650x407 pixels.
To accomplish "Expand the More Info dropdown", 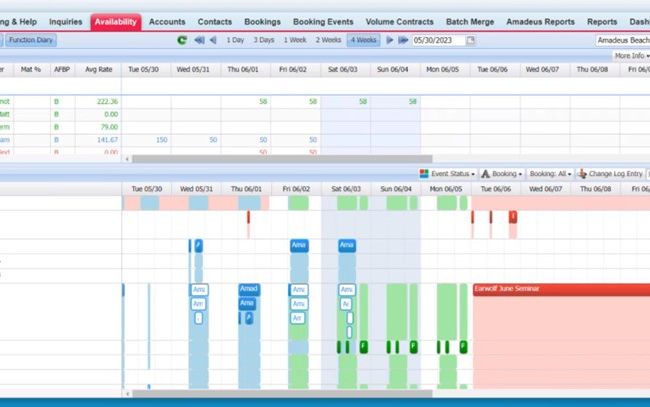I will pyautogui.click(x=631, y=56).
